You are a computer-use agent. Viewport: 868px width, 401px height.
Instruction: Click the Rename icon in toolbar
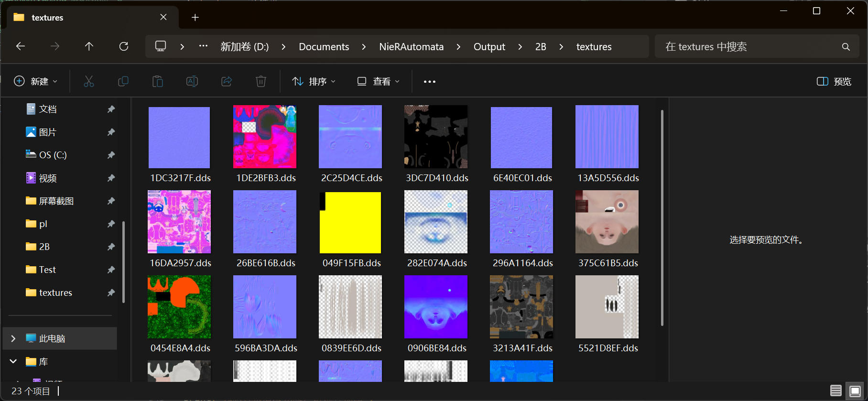(192, 82)
